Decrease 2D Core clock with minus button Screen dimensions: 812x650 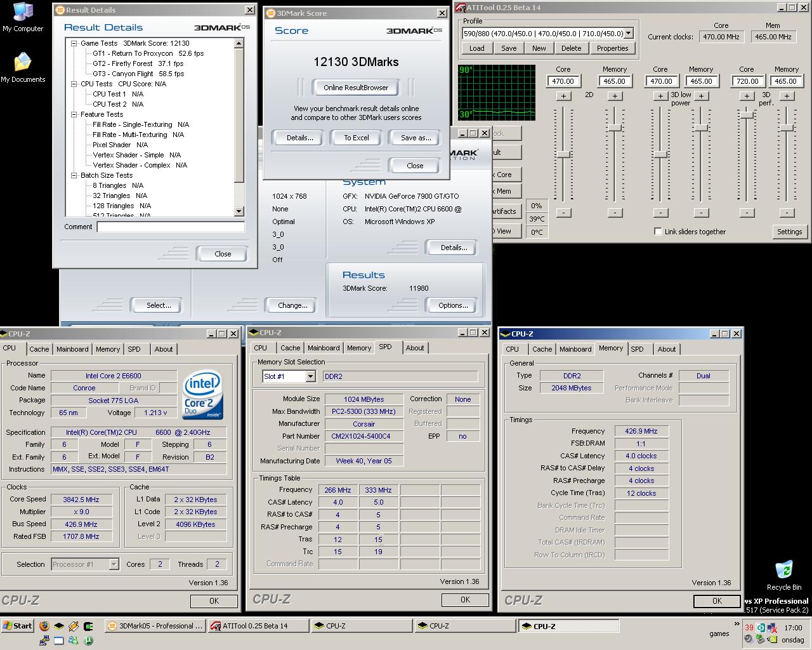pos(563,213)
